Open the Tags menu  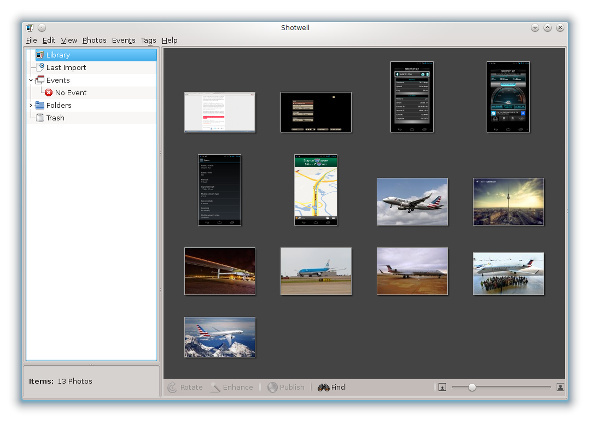click(149, 40)
